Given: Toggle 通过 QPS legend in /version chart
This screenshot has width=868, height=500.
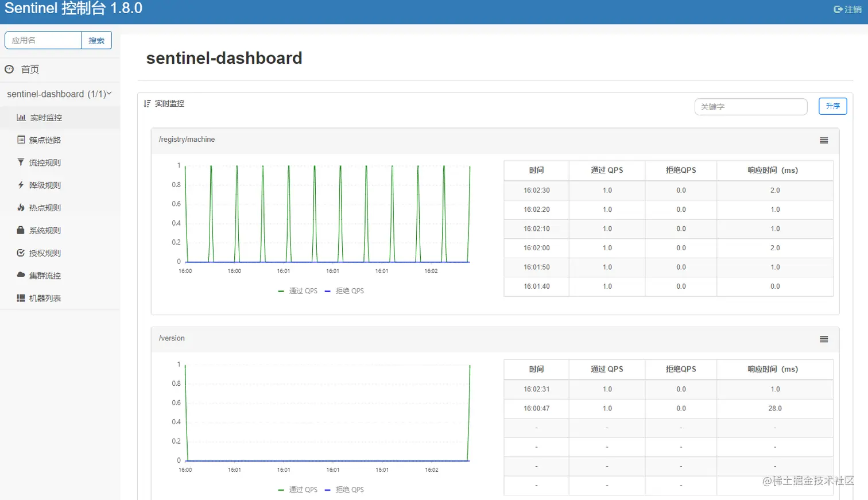Looking at the screenshot, I should [x=297, y=490].
